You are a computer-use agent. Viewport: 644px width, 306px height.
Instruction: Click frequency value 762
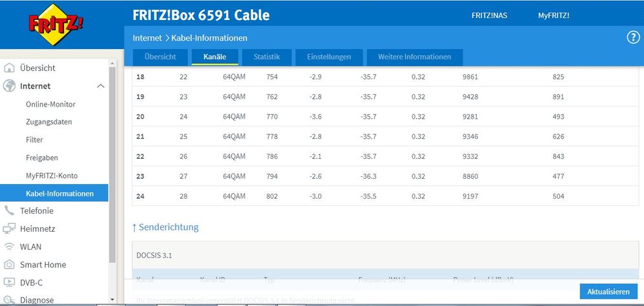(x=272, y=97)
